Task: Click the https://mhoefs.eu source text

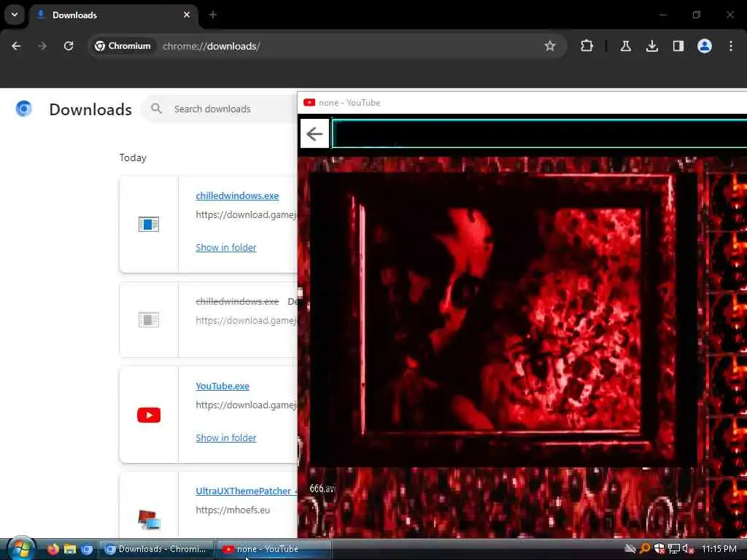Action: point(233,510)
